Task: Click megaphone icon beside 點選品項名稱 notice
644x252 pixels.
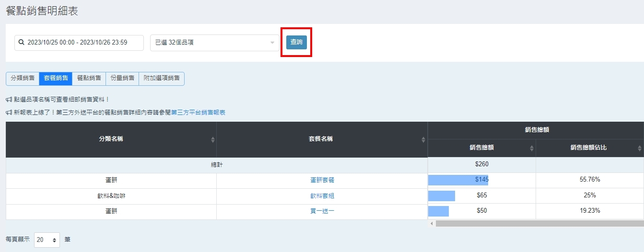Action: tap(9, 100)
